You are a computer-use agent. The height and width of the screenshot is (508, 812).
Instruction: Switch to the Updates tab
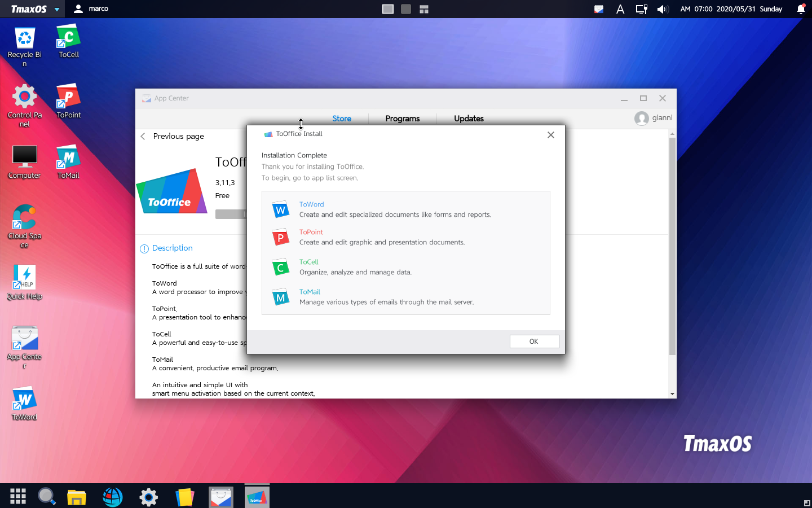tap(469, 119)
